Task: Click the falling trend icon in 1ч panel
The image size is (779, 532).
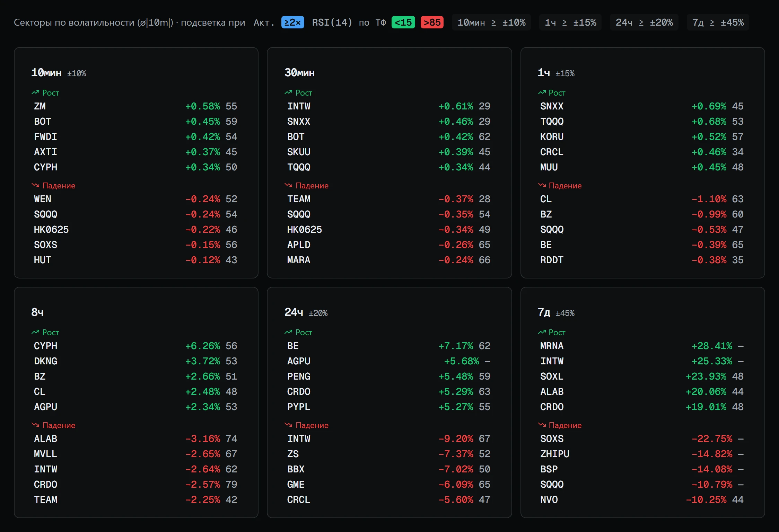Action: tap(542, 185)
